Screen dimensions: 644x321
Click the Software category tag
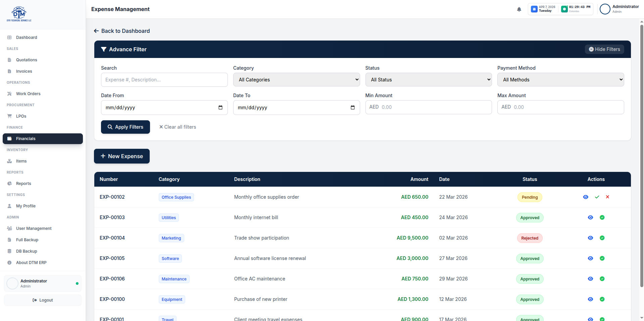170,259
